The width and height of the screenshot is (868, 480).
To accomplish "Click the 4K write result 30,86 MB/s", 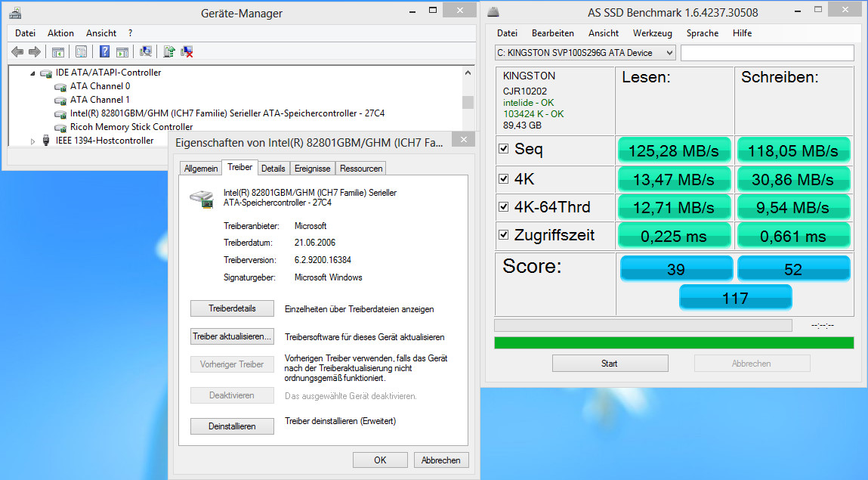I will pyautogui.click(x=793, y=179).
